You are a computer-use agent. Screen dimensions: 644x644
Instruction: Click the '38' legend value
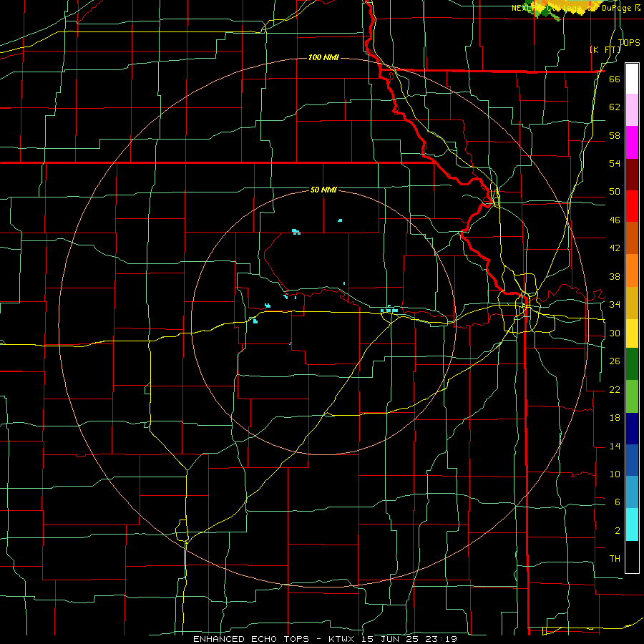coord(615,277)
